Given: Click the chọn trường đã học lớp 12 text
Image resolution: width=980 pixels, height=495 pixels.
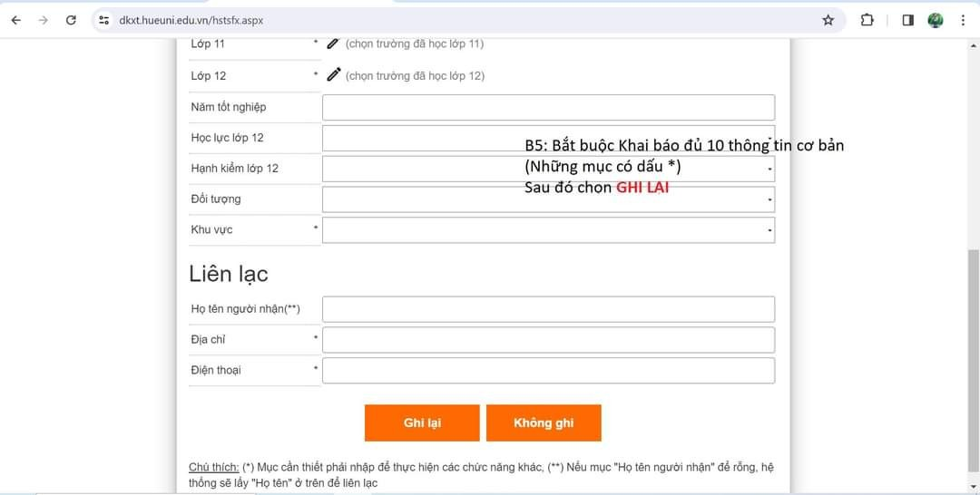Looking at the screenshot, I should point(415,75).
